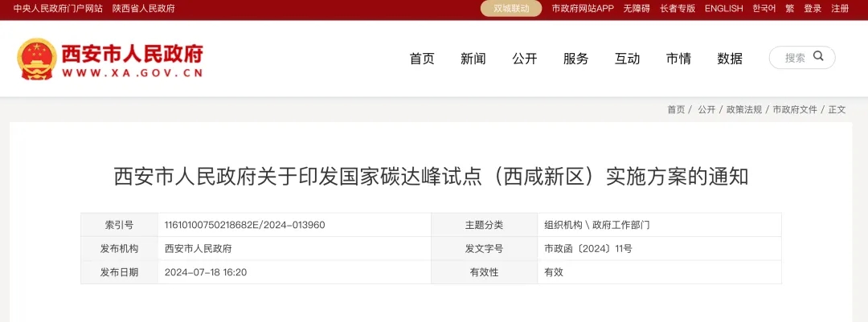Select 市情 in the main navigation
This screenshot has width=868, height=322.
pos(678,59)
